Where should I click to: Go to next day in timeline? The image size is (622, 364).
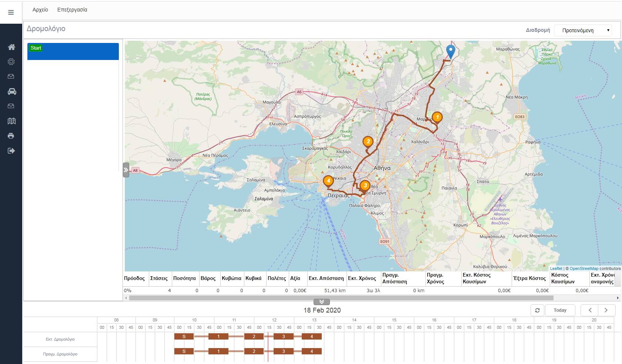[606, 310]
